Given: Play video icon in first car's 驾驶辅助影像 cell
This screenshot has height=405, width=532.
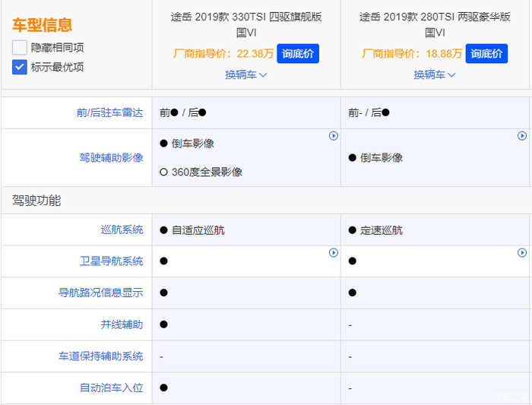Looking at the screenshot, I should pyautogui.click(x=333, y=136).
